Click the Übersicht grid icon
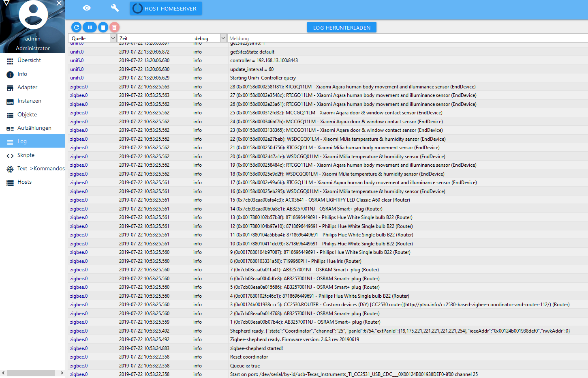588x378 pixels. coord(10,61)
